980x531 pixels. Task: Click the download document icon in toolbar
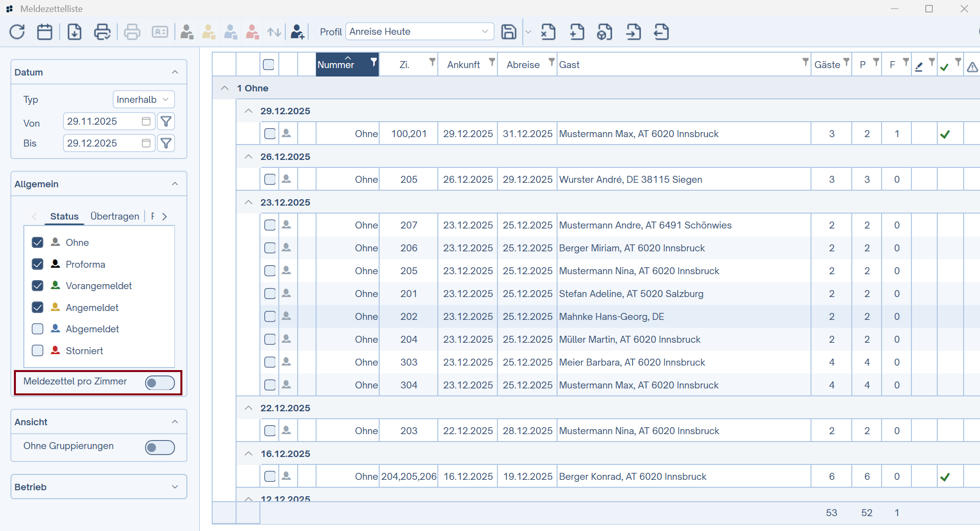pos(75,32)
